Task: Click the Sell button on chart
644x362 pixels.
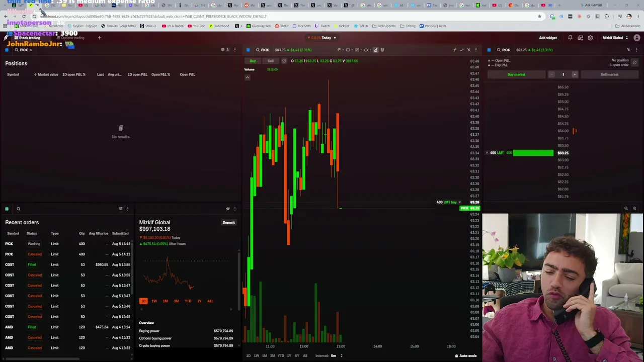Action: coord(271,61)
